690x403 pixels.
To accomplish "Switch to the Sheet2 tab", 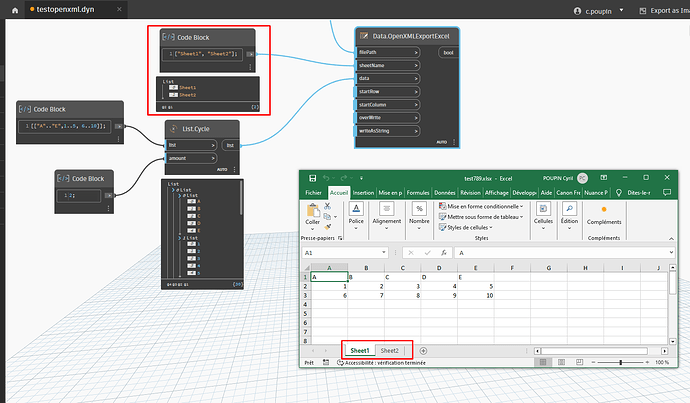I will pos(389,350).
